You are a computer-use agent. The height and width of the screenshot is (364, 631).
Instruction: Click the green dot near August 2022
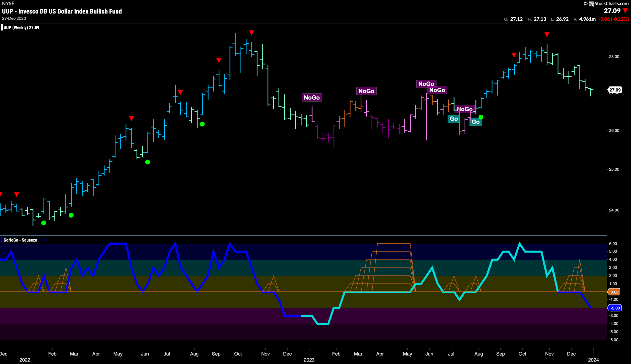[x=202, y=124]
